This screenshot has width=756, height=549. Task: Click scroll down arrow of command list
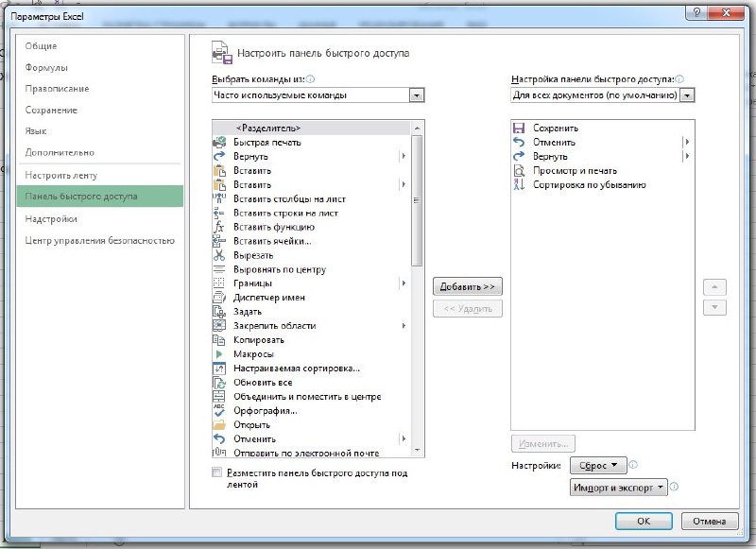[417, 450]
